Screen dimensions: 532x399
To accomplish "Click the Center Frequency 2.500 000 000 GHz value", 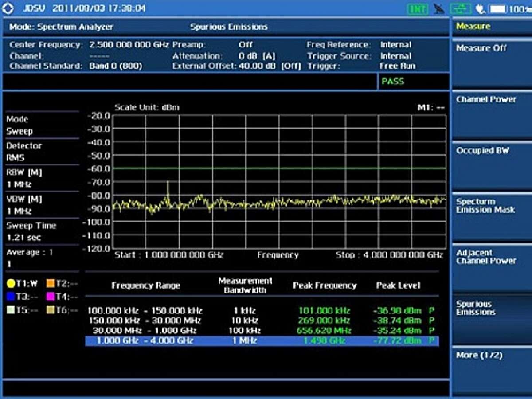I will (129, 45).
